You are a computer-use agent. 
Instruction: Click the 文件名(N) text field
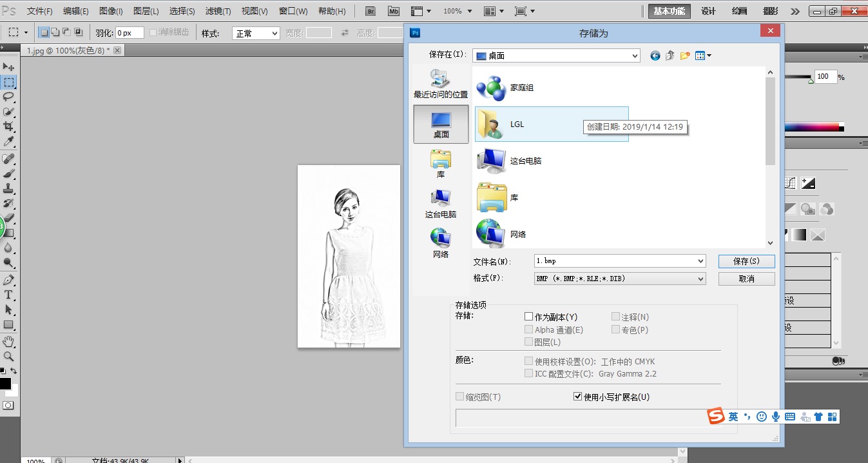tap(615, 261)
